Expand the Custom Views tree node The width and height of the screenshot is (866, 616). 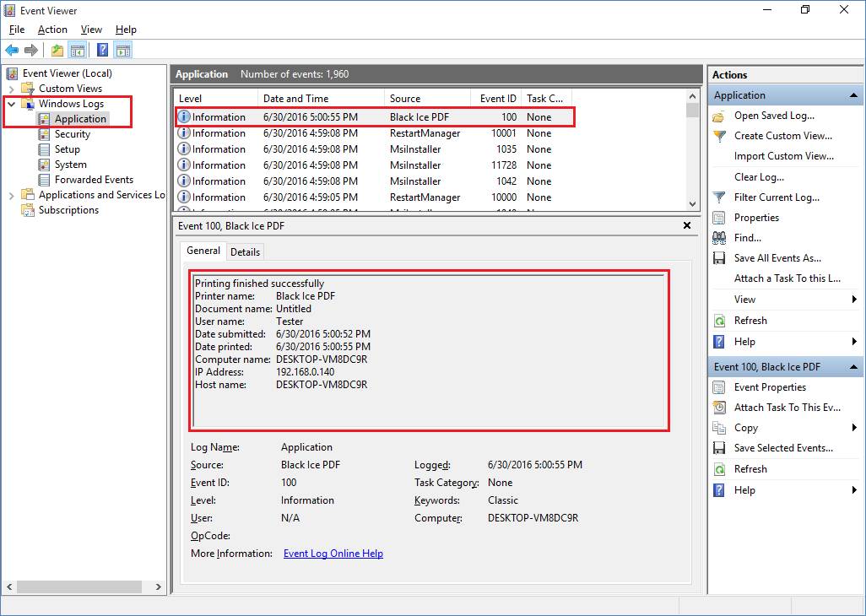(x=12, y=89)
